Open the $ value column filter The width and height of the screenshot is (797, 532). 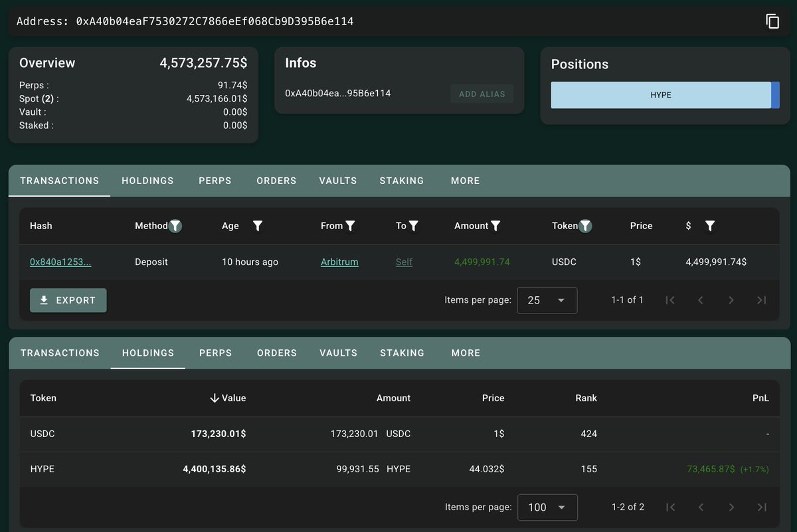tap(709, 226)
